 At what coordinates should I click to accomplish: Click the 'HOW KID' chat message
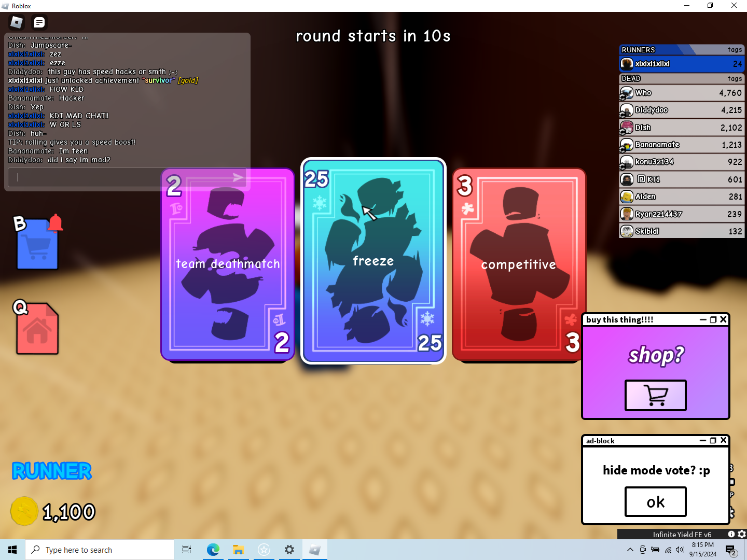pyautogui.click(x=46, y=89)
